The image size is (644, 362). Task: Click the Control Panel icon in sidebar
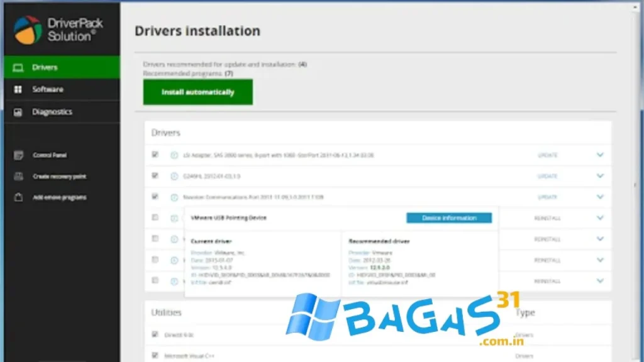click(x=18, y=155)
